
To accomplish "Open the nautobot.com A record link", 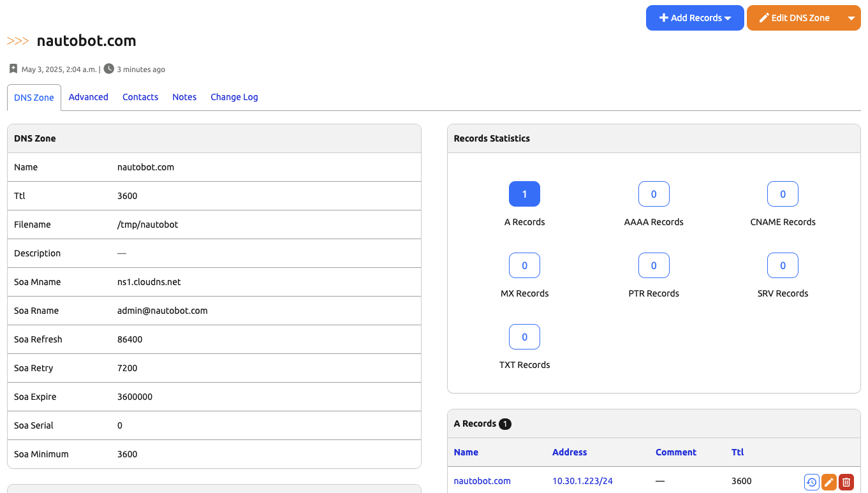I will coord(482,481).
